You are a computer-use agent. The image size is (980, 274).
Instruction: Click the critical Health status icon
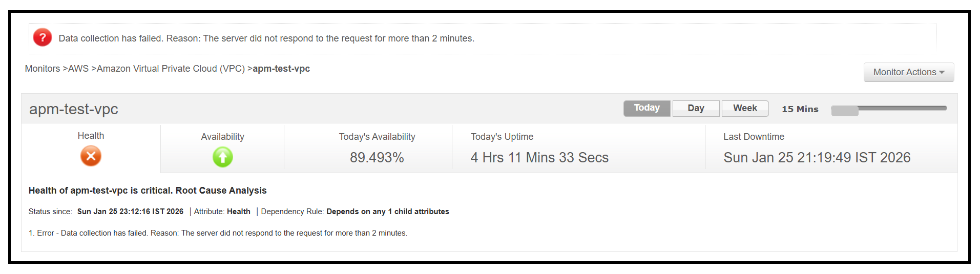point(91,156)
